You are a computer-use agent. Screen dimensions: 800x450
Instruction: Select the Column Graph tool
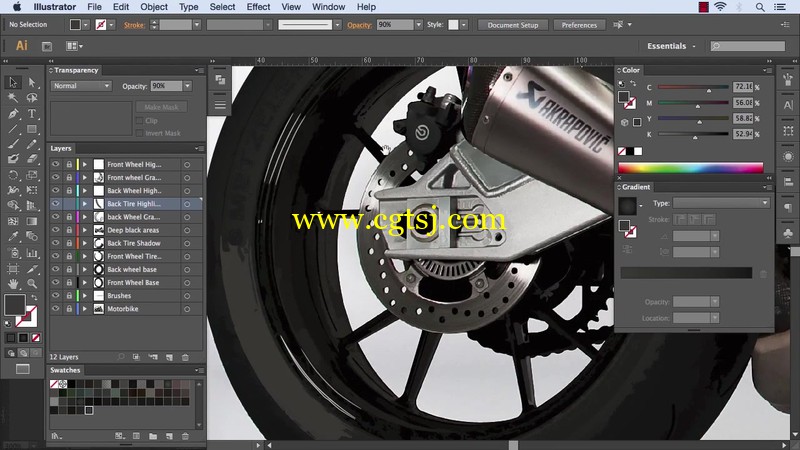(x=32, y=253)
